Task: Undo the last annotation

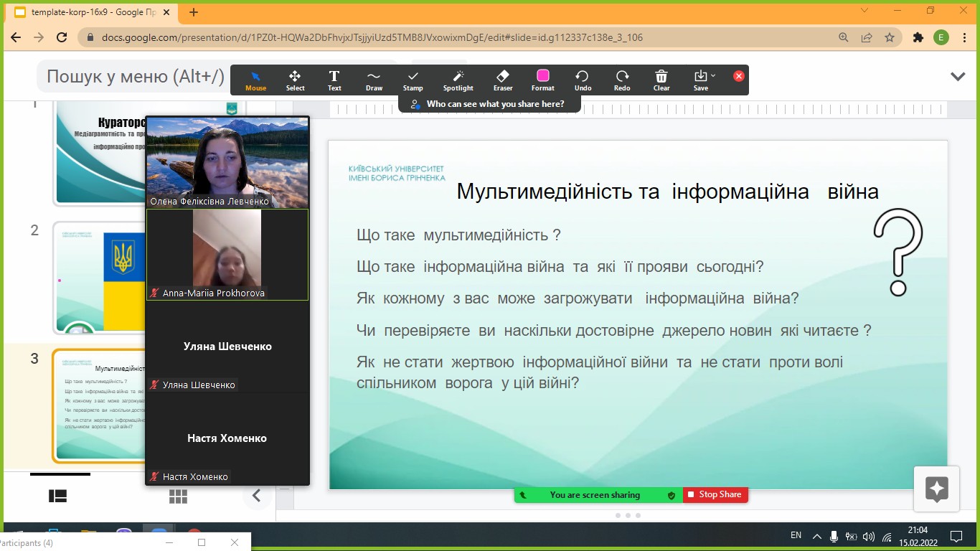Action: point(583,80)
